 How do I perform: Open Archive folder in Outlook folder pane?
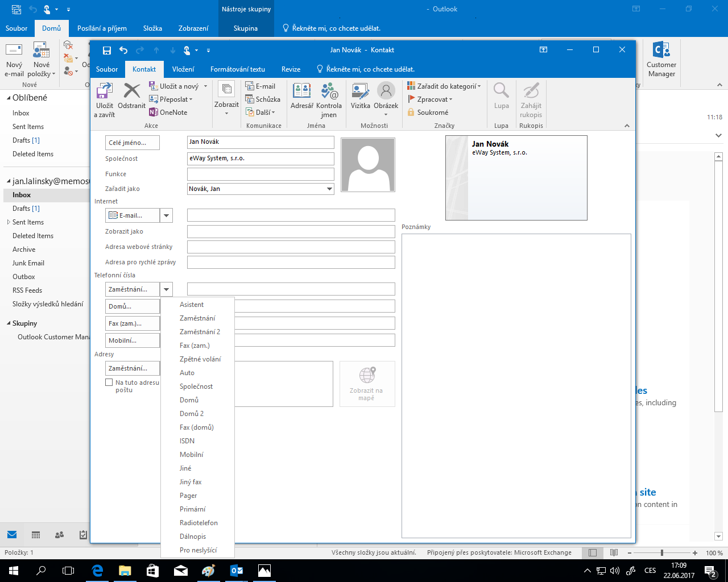[x=24, y=250]
